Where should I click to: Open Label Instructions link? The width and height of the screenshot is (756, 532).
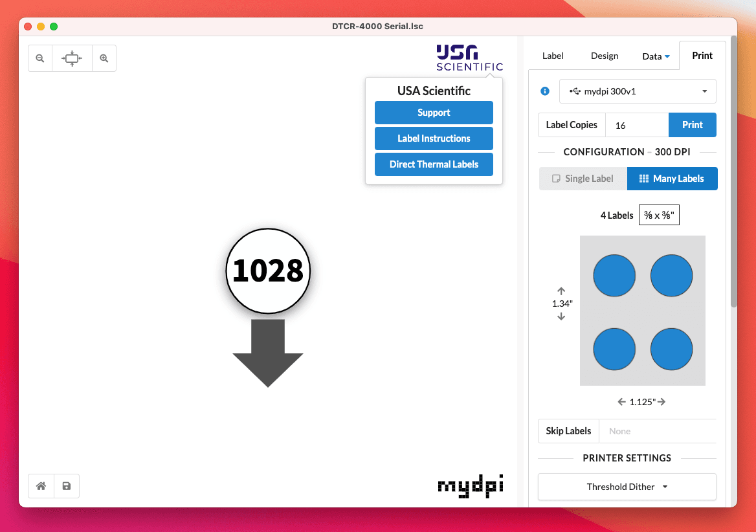click(434, 139)
